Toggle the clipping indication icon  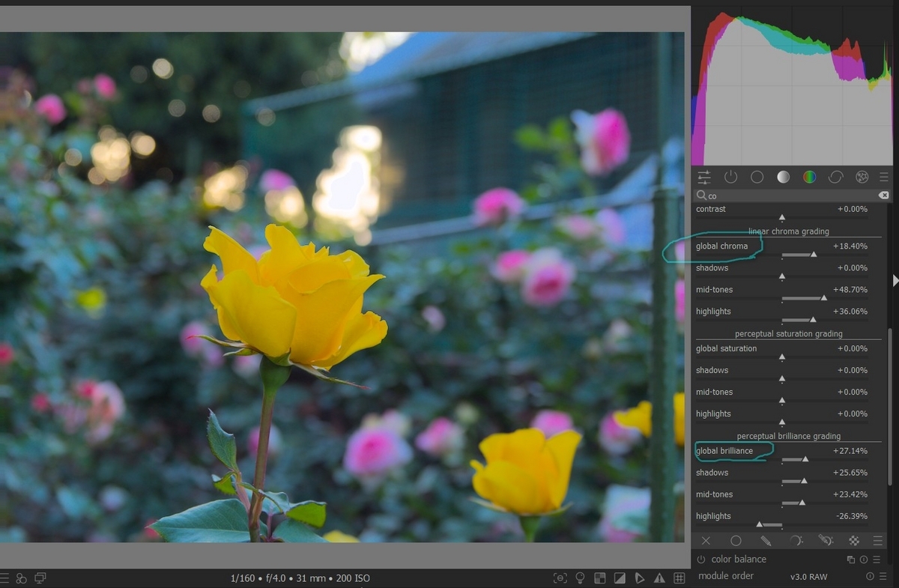pos(620,578)
